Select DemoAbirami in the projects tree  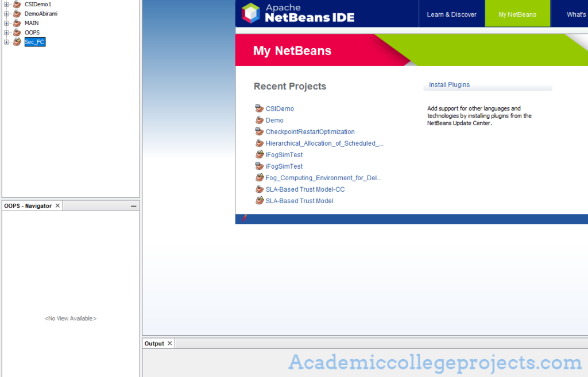(x=41, y=14)
